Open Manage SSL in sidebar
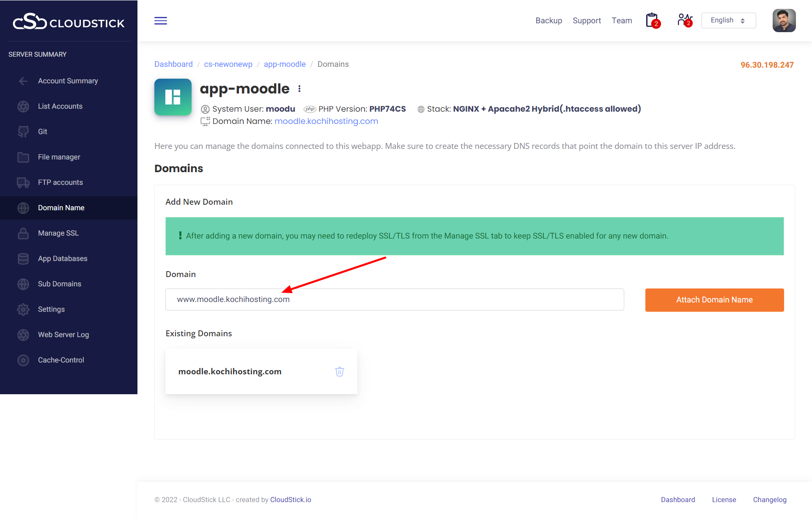The width and height of the screenshot is (812, 519). point(58,233)
